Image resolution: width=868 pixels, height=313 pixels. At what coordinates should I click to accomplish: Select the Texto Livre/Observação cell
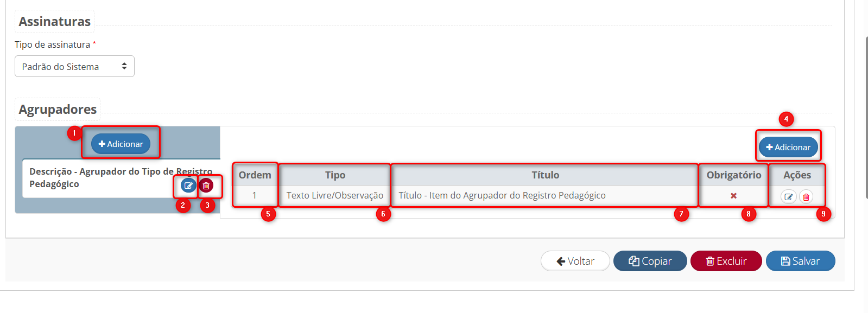pos(335,195)
